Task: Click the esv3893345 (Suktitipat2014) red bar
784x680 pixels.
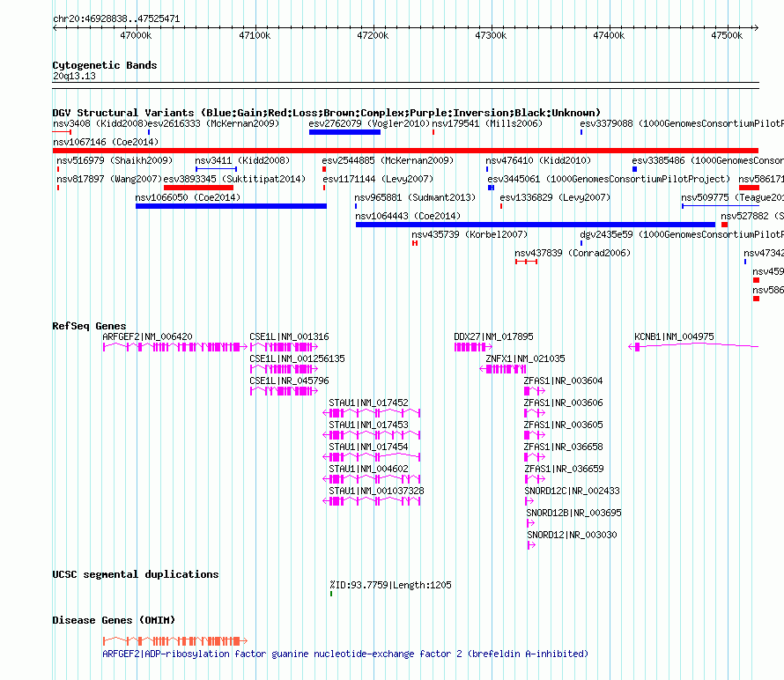Action: click(x=198, y=188)
